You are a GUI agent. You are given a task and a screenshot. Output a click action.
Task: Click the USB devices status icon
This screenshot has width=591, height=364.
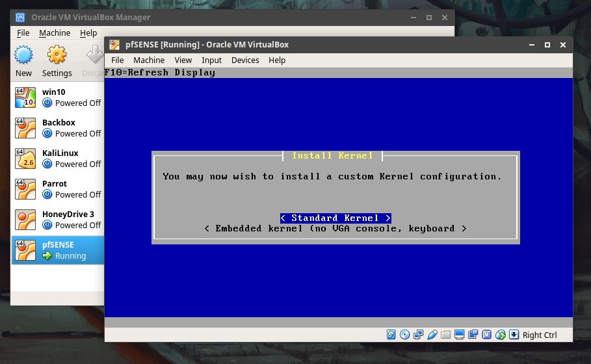(432, 335)
